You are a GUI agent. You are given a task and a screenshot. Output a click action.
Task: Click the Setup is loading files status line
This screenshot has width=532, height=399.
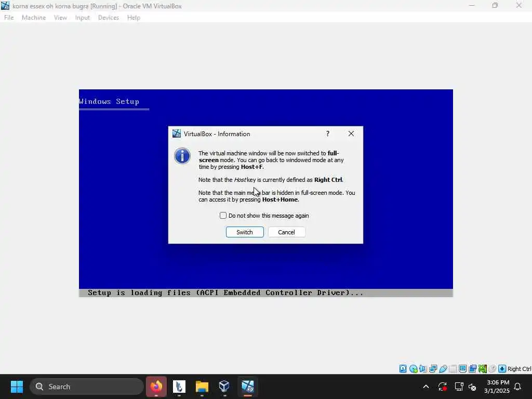(x=225, y=293)
